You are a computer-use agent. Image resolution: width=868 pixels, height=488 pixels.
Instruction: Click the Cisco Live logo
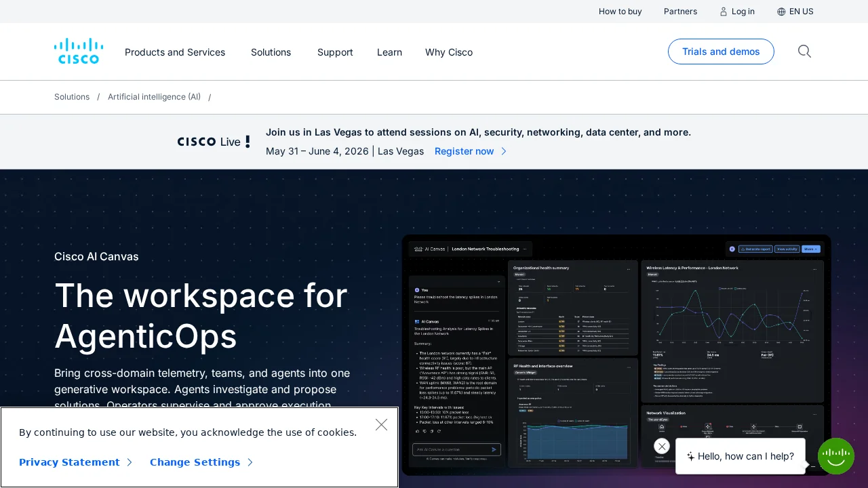click(x=214, y=142)
